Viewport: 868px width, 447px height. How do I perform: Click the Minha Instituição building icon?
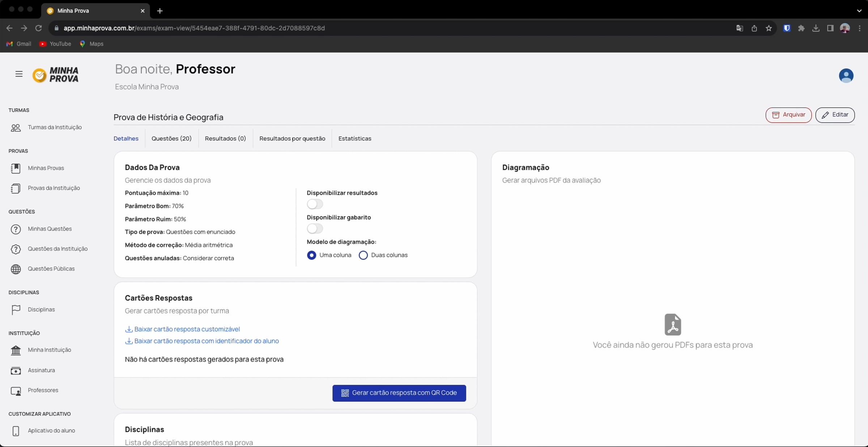(x=16, y=350)
